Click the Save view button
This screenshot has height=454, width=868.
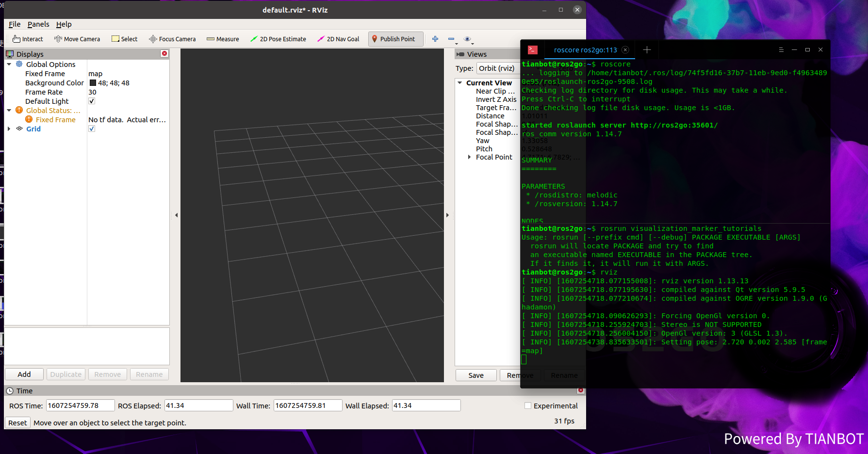click(476, 375)
